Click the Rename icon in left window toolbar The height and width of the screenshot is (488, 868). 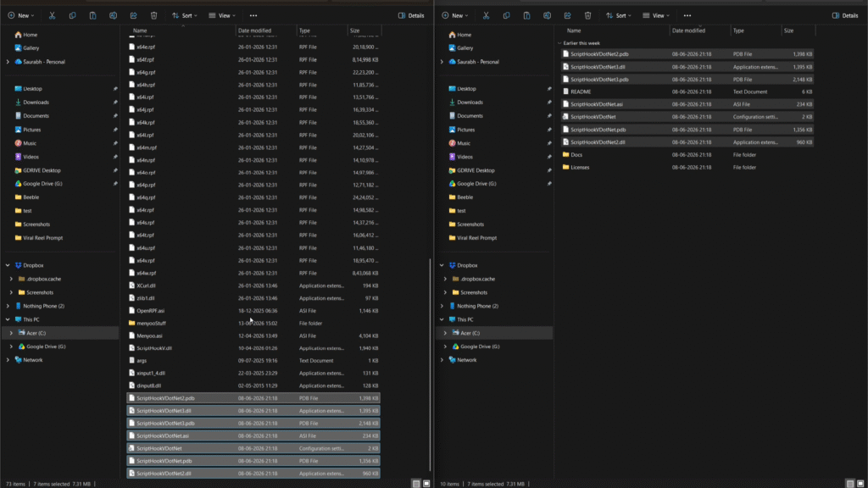(113, 15)
